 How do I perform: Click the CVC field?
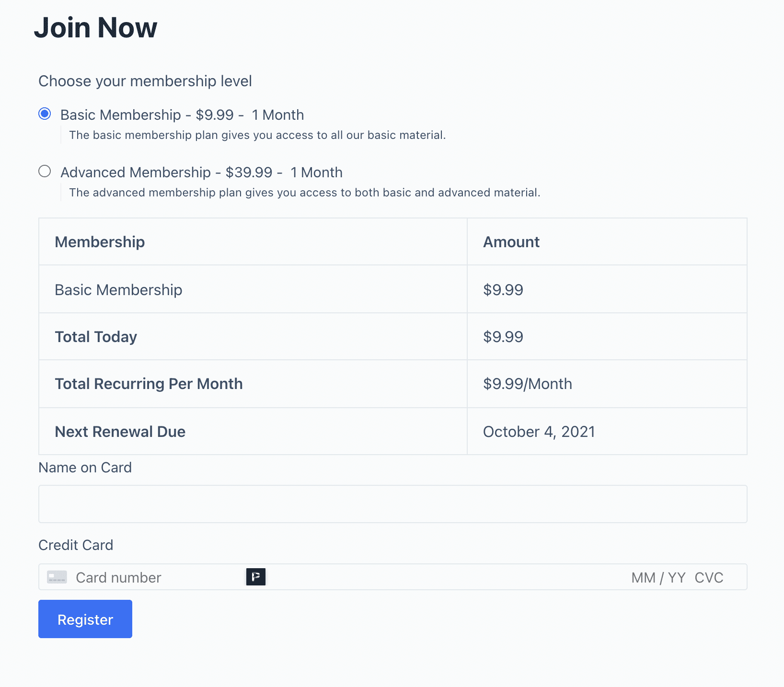tap(710, 577)
